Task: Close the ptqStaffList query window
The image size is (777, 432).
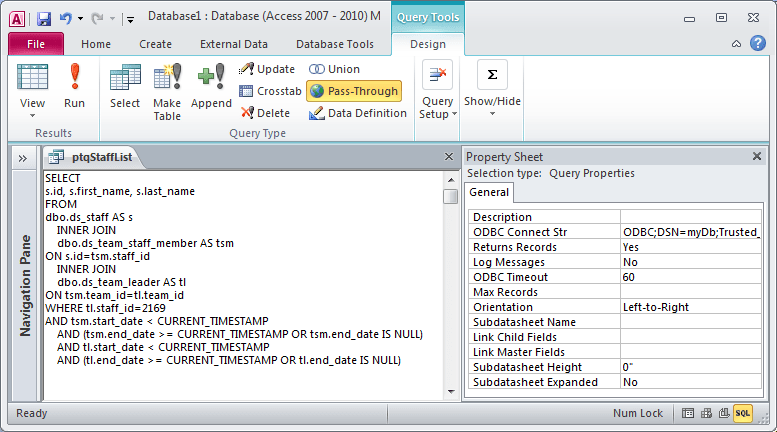Action: 448,157
